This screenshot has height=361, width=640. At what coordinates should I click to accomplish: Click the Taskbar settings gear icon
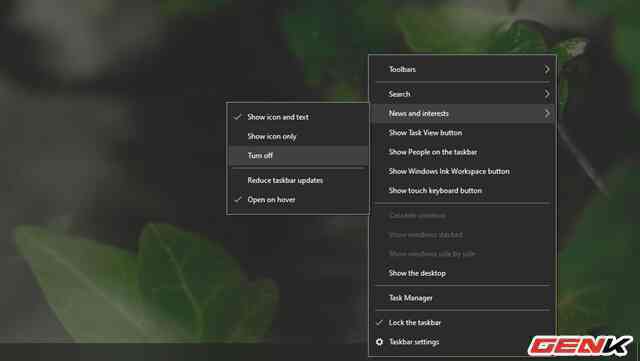pos(379,342)
